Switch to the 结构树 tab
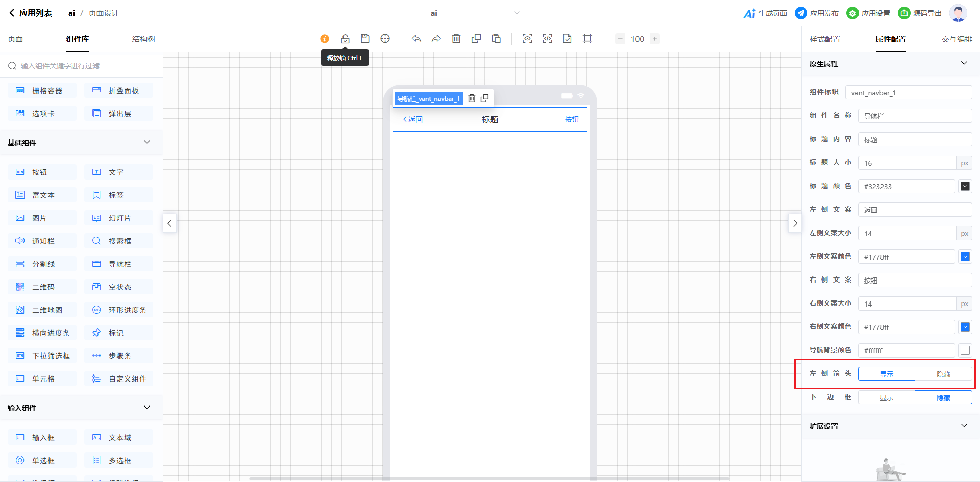Image resolution: width=980 pixels, height=482 pixels. pyautogui.click(x=143, y=39)
